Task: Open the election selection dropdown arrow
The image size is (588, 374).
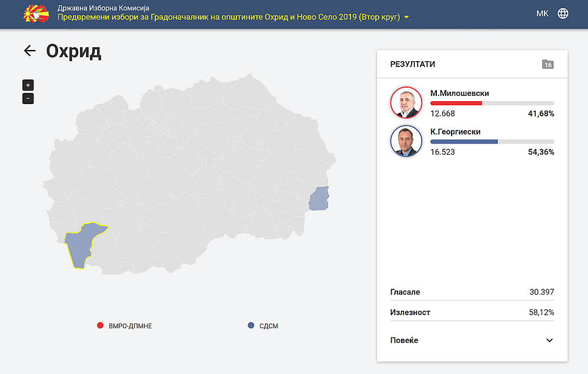Action: click(406, 18)
